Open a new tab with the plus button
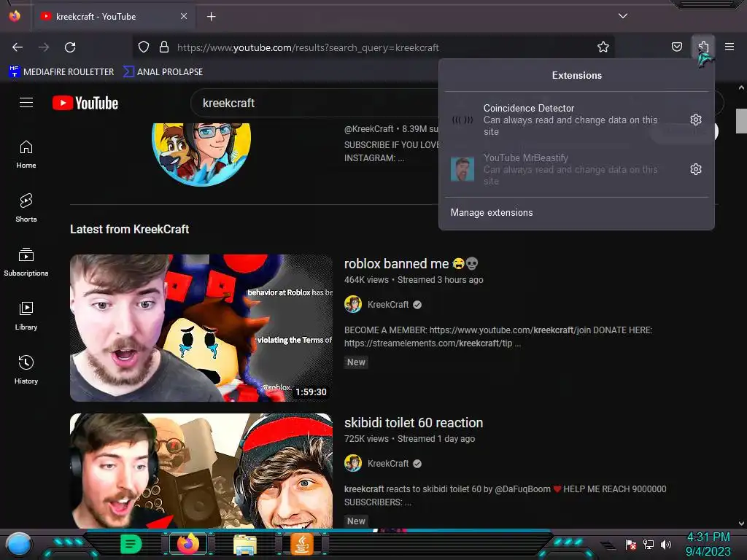The image size is (747, 560). pos(211,17)
